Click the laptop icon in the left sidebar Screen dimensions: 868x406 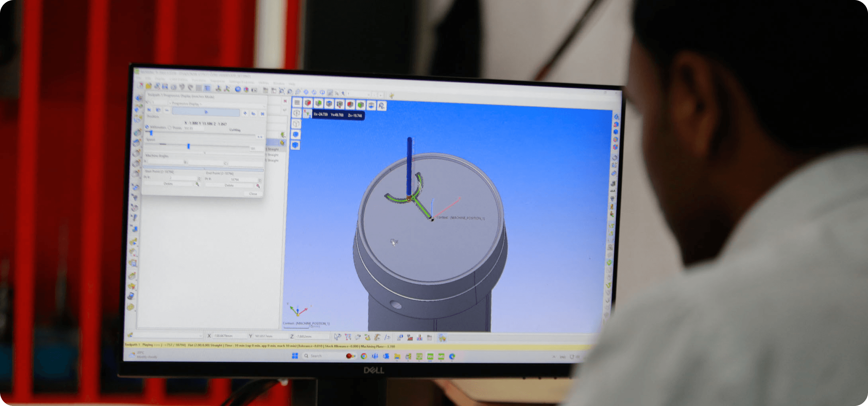(x=131, y=296)
